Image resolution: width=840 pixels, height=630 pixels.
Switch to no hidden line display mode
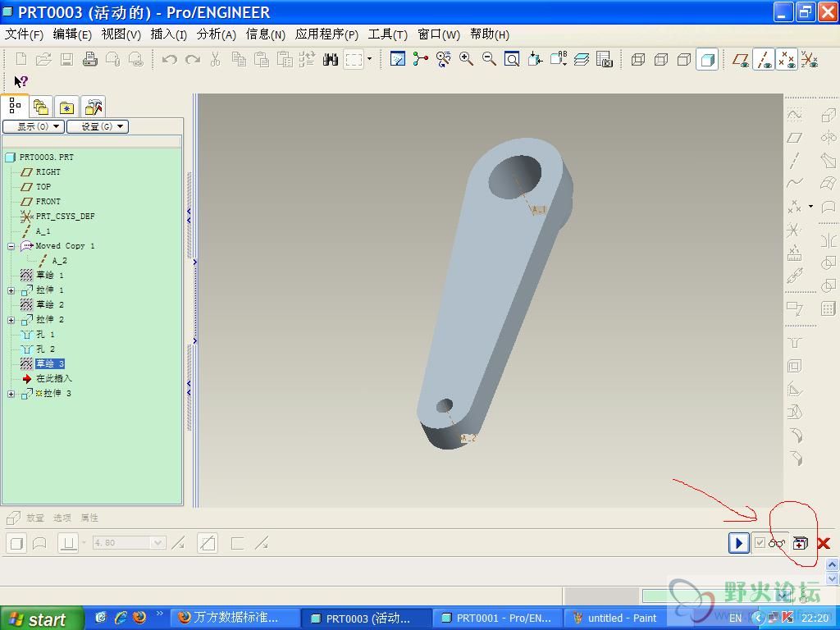point(683,59)
